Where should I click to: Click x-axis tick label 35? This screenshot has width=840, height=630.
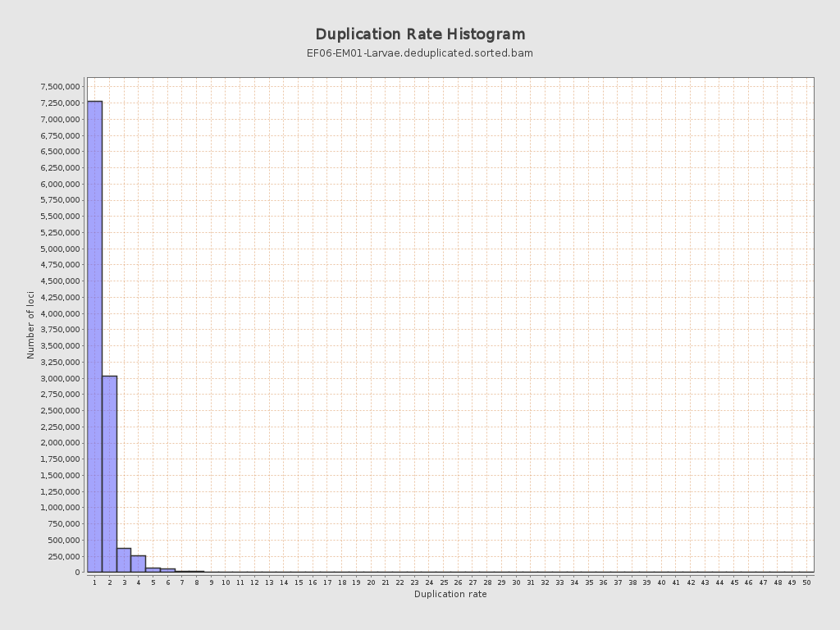click(589, 582)
